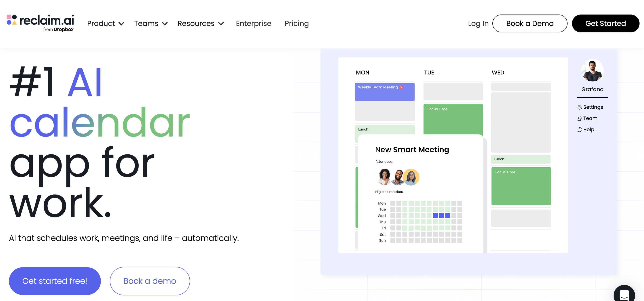Open the chat support widget

pos(625,295)
